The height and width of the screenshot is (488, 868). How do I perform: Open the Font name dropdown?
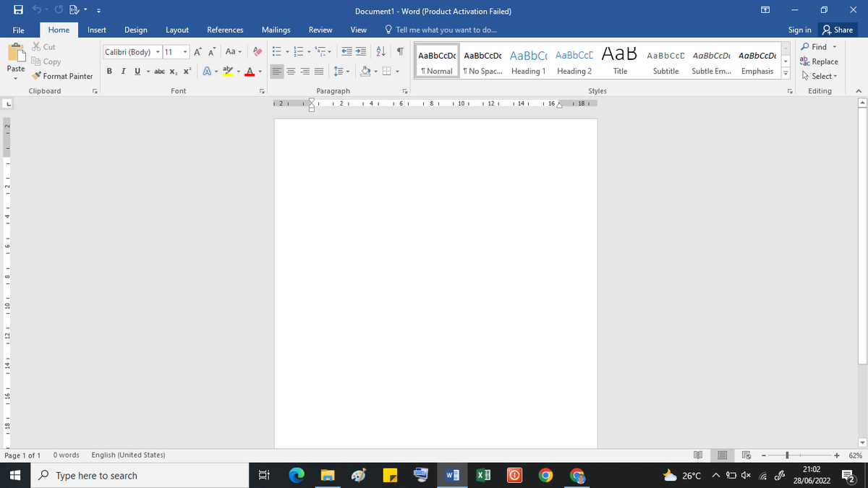coord(156,52)
